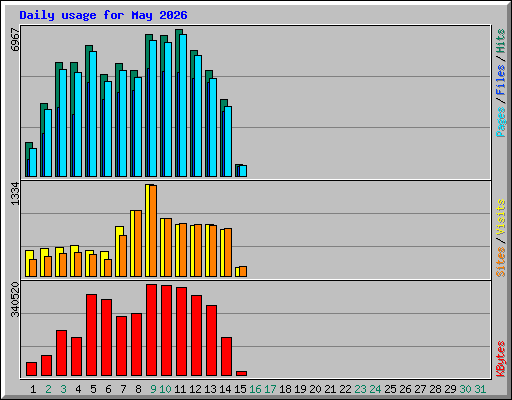
Task: Click the 340520 axis value
Action: point(15,300)
